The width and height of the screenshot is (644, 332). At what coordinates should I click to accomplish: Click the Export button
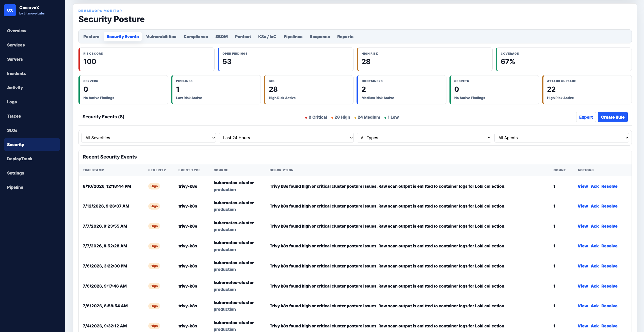pos(586,117)
